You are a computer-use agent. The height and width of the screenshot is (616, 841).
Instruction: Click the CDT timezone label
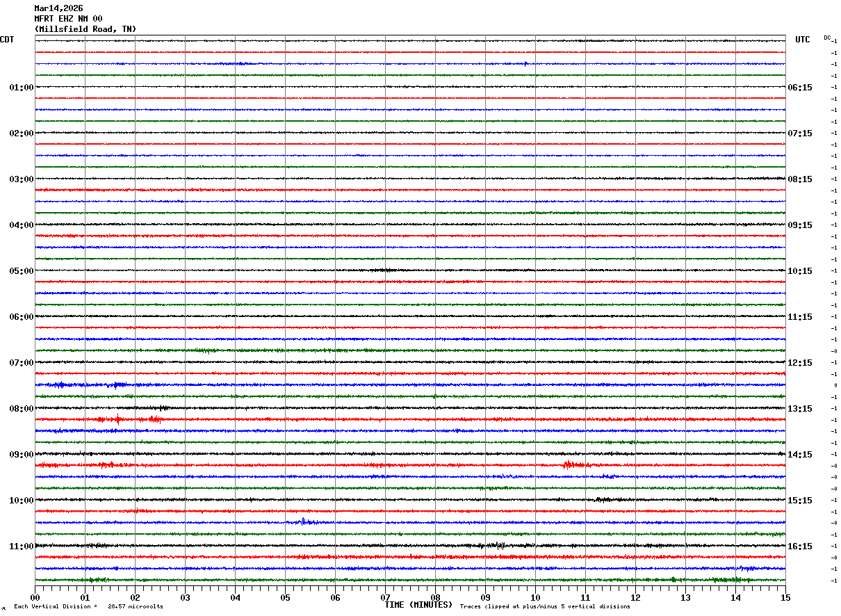pyautogui.click(x=7, y=40)
